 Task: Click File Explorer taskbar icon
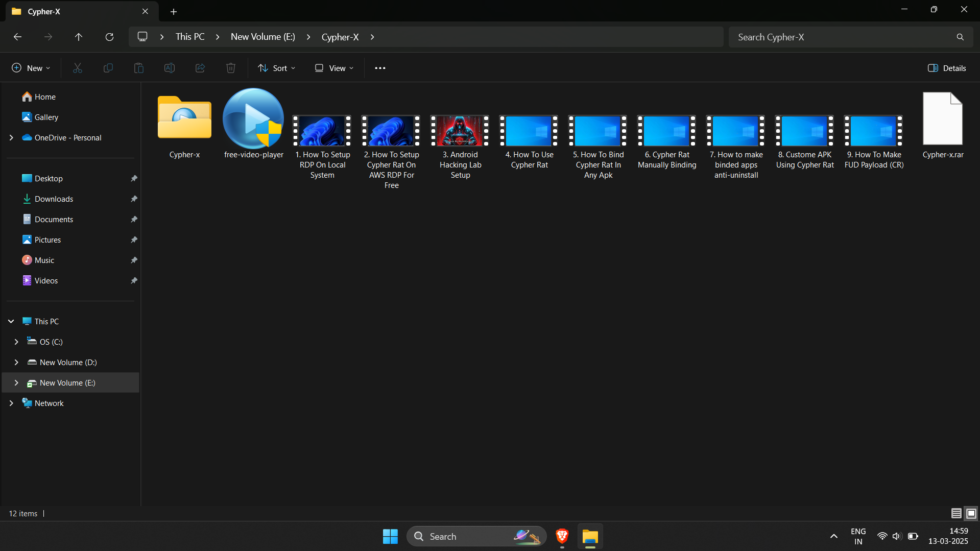(x=590, y=536)
